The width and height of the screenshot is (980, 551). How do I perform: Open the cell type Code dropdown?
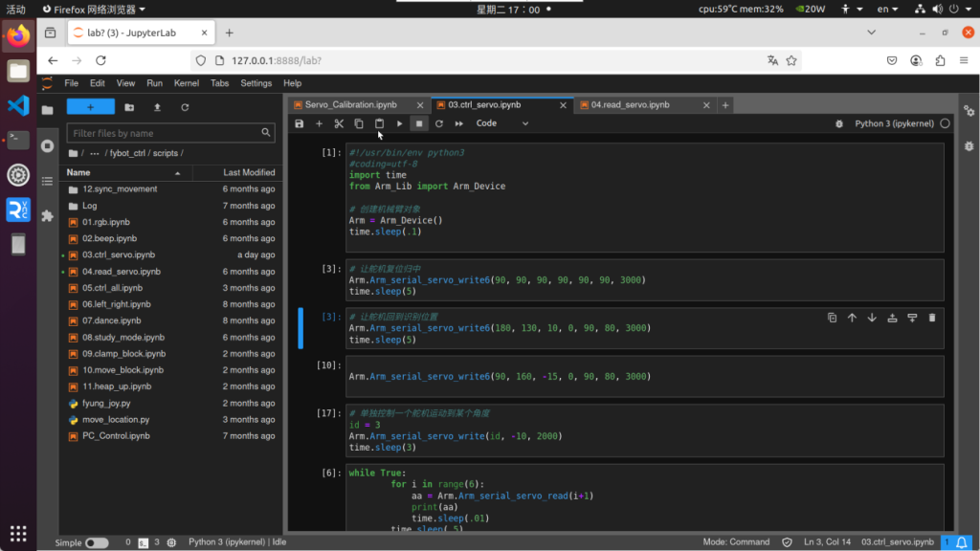tap(501, 123)
